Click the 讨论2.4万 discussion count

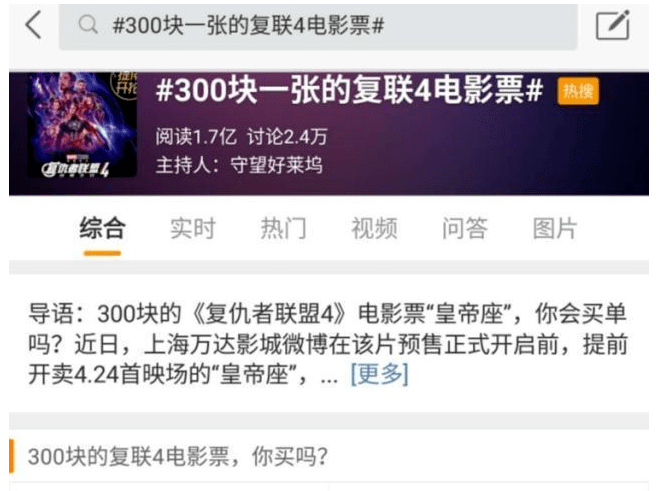click(x=287, y=137)
